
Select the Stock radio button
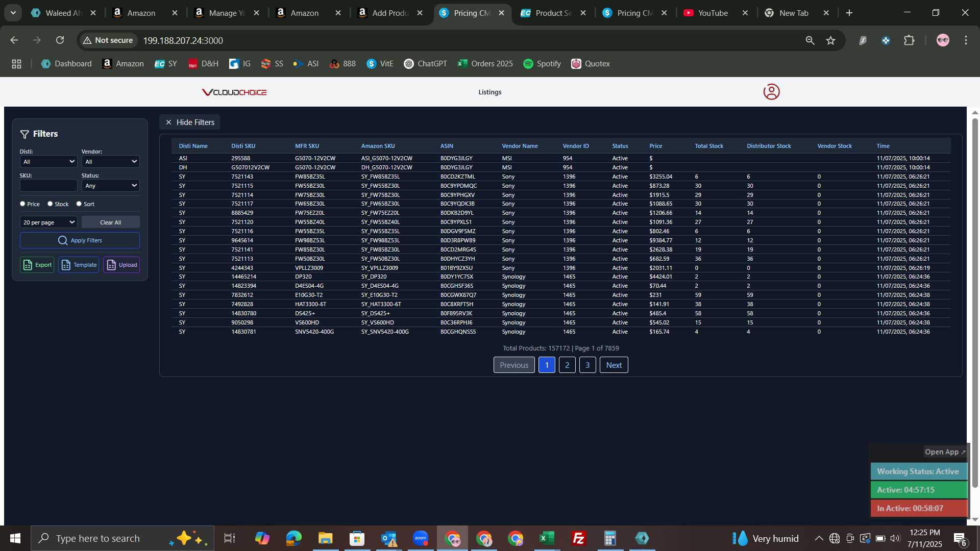pos(50,204)
